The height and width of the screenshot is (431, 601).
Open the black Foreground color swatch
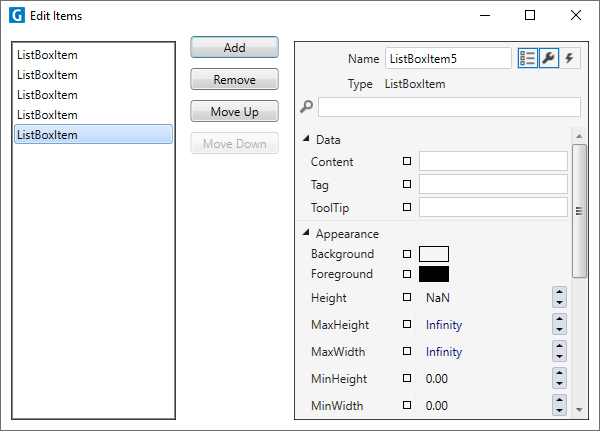coord(434,274)
